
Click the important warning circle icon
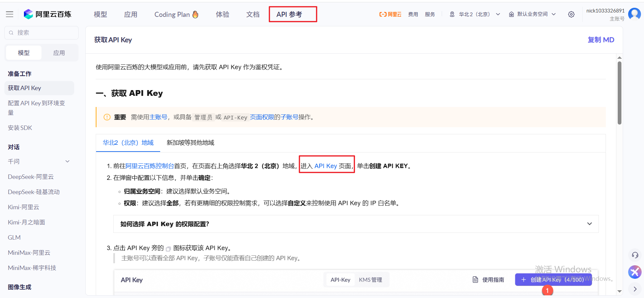click(x=107, y=117)
